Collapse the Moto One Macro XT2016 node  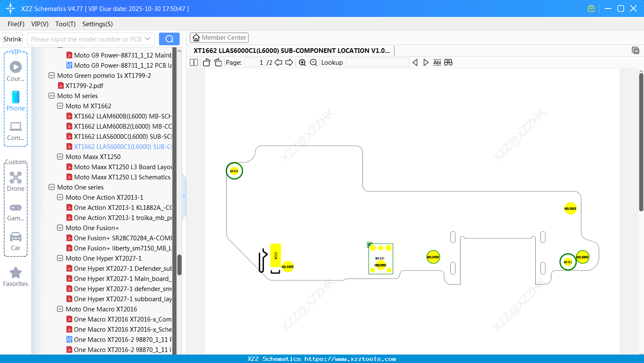60,309
